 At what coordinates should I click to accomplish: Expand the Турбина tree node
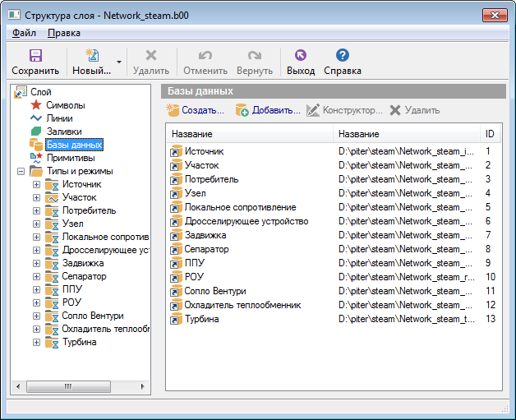pos(36,342)
